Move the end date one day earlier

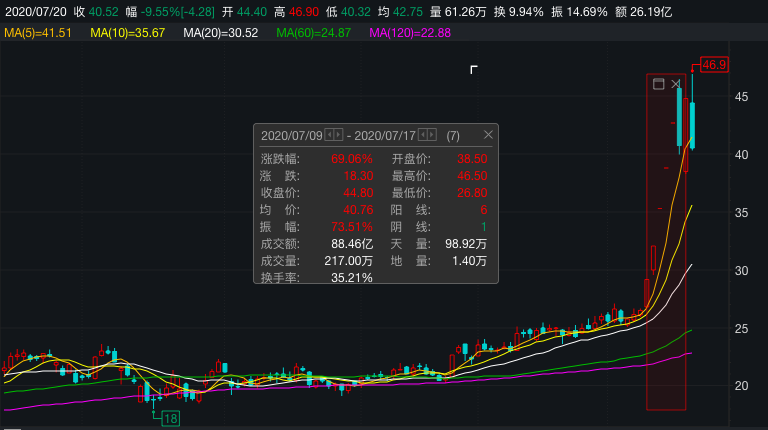click(424, 135)
